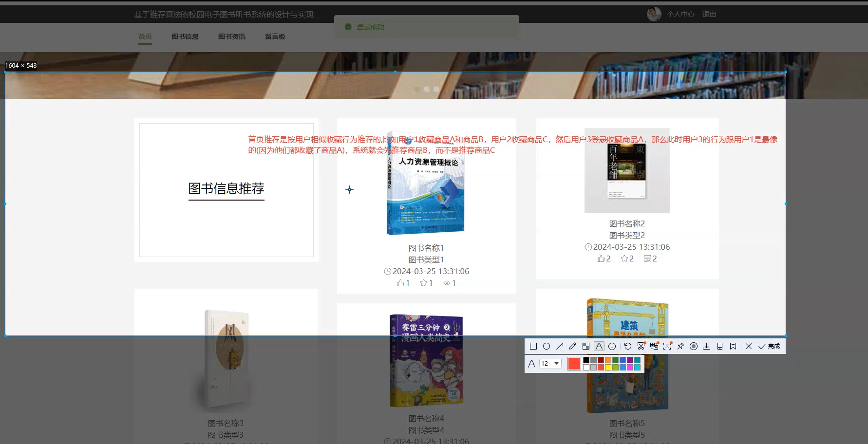Click the 图书名称4 title
The height and width of the screenshot is (444, 868).
(426, 418)
